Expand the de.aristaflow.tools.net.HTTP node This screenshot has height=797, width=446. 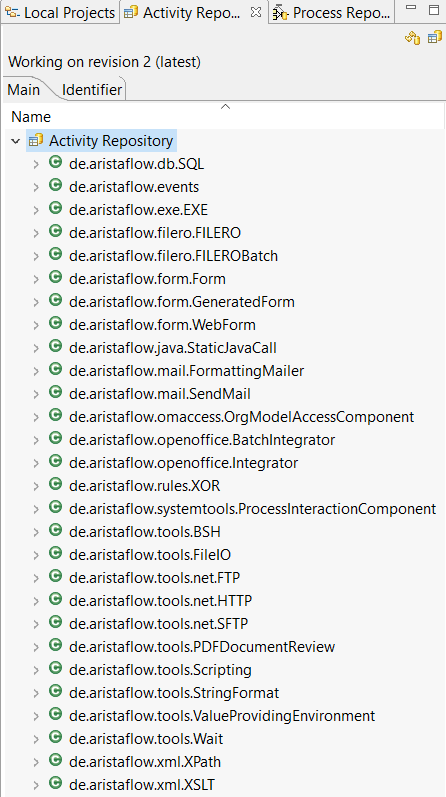point(36,602)
